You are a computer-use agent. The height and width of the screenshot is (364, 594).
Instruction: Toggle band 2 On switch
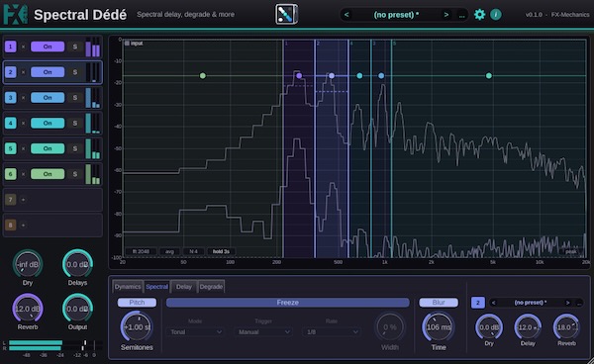coord(48,72)
